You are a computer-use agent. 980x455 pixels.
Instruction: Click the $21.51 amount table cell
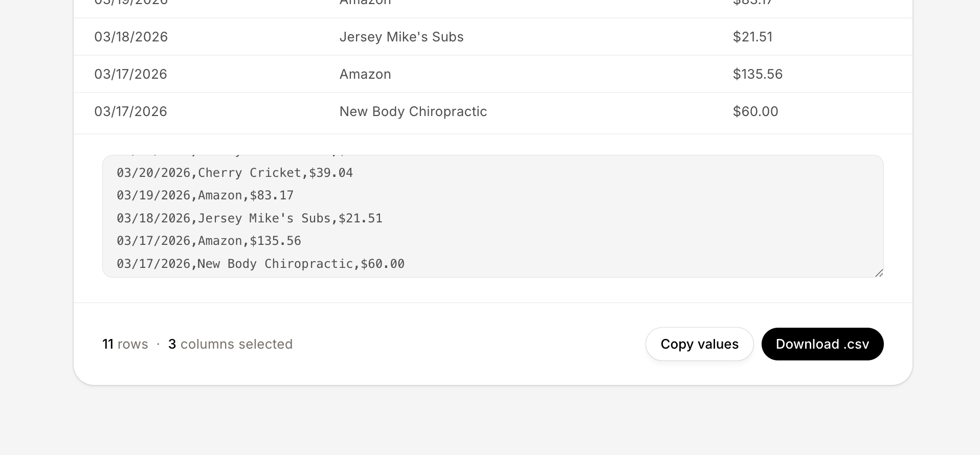(x=752, y=37)
